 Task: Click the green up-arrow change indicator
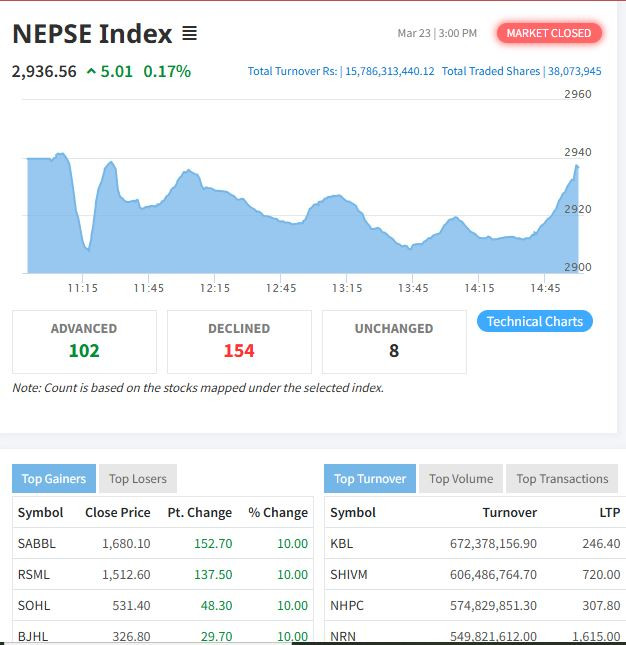[x=91, y=72]
